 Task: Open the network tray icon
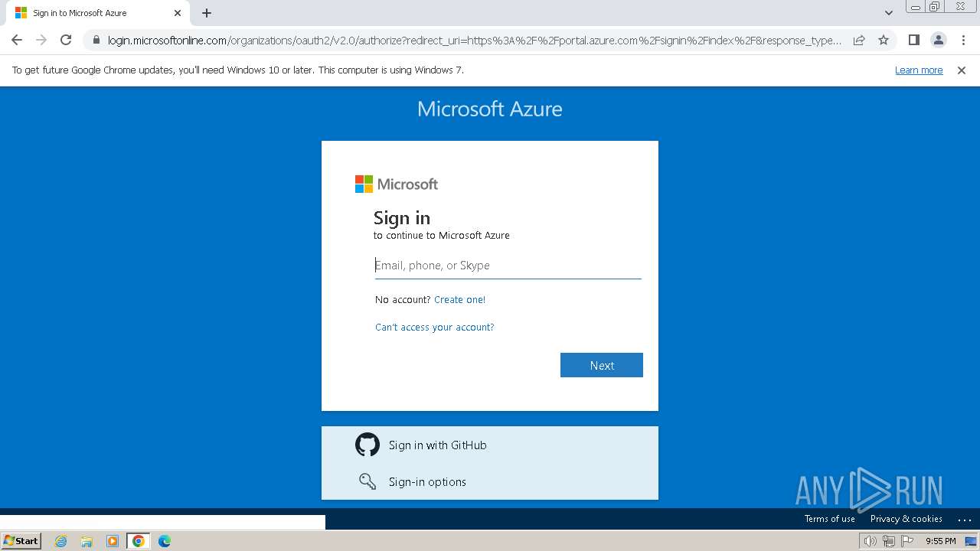click(x=888, y=541)
